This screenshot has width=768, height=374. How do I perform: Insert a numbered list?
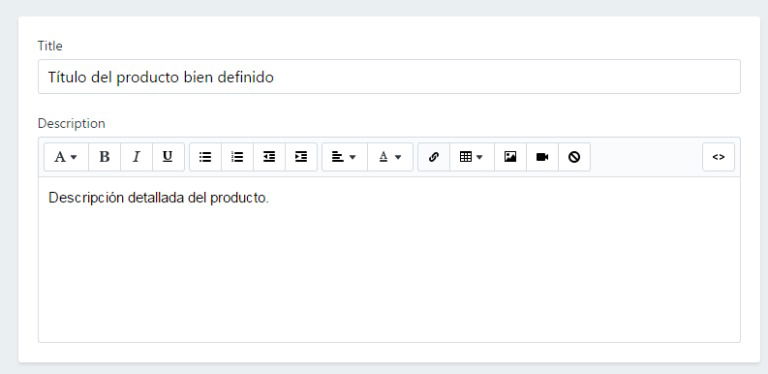pyautogui.click(x=237, y=157)
